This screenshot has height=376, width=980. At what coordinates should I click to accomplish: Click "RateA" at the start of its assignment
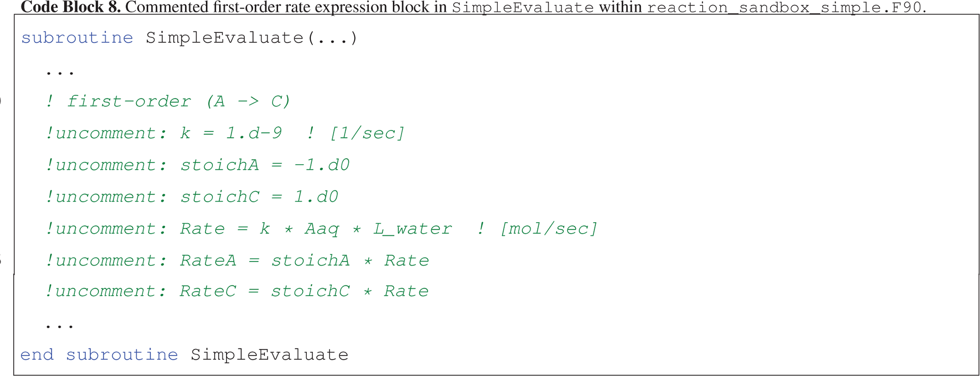[208, 261]
